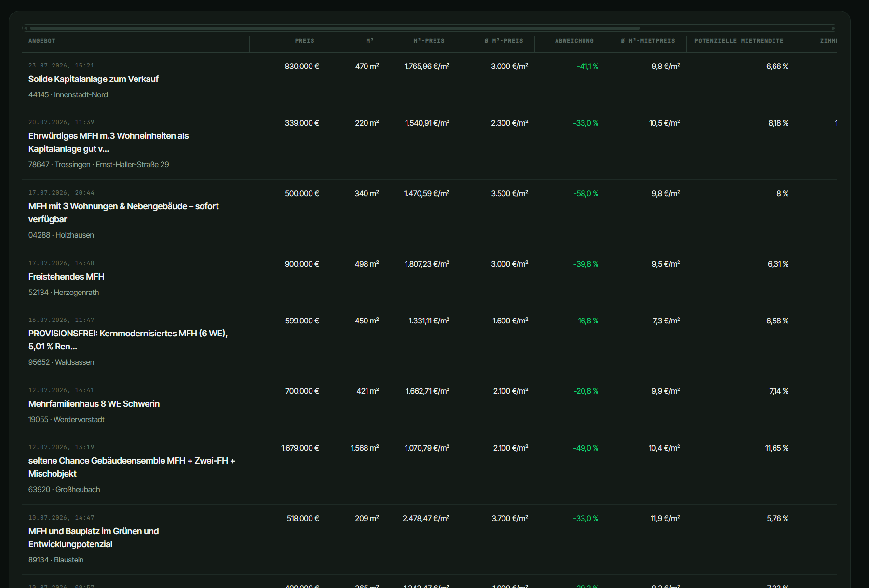Image resolution: width=869 pixels, height=588 pixels.
Task: Click the m² price "1.765,96 €/m²"
Action: (x=427, y=67)
